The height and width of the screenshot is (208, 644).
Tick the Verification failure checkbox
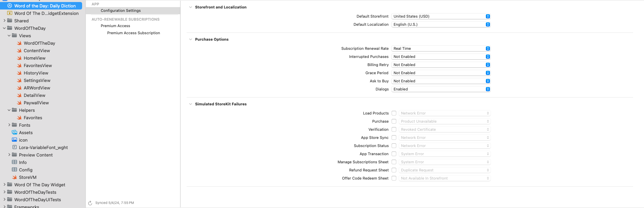(394, 130)
